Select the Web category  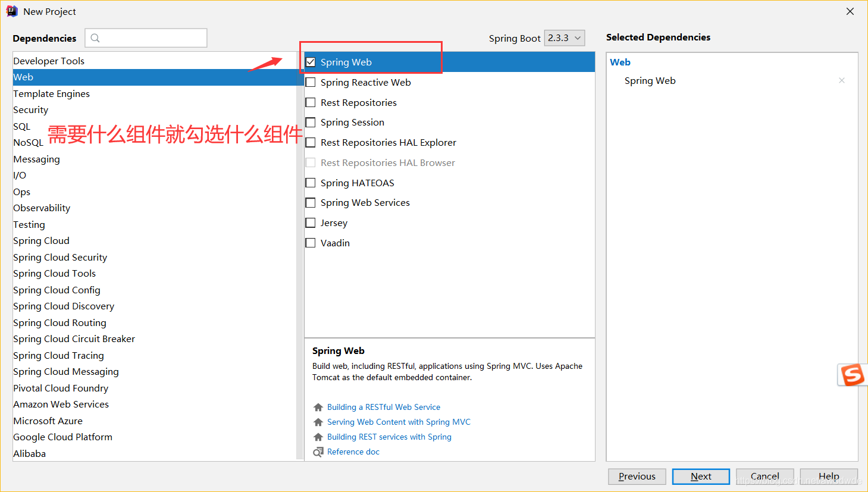[154, 77]
